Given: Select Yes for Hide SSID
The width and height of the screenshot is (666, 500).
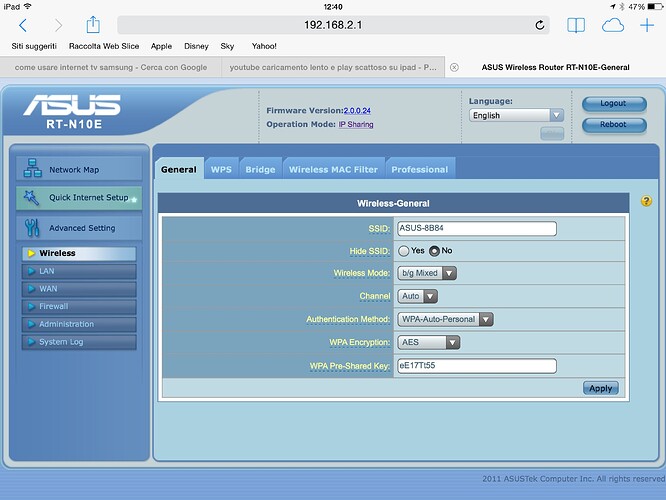Looking at the screenshot, I should tap(404, 250).
